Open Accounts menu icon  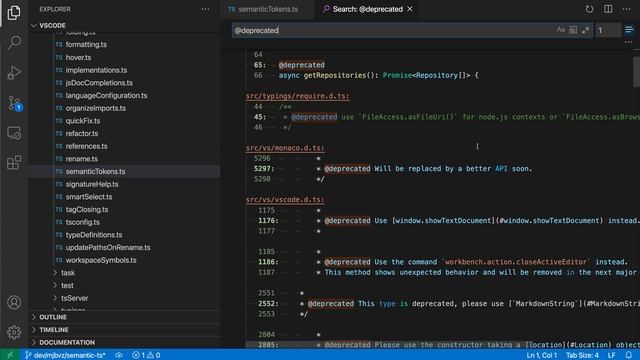pos(14,302)
